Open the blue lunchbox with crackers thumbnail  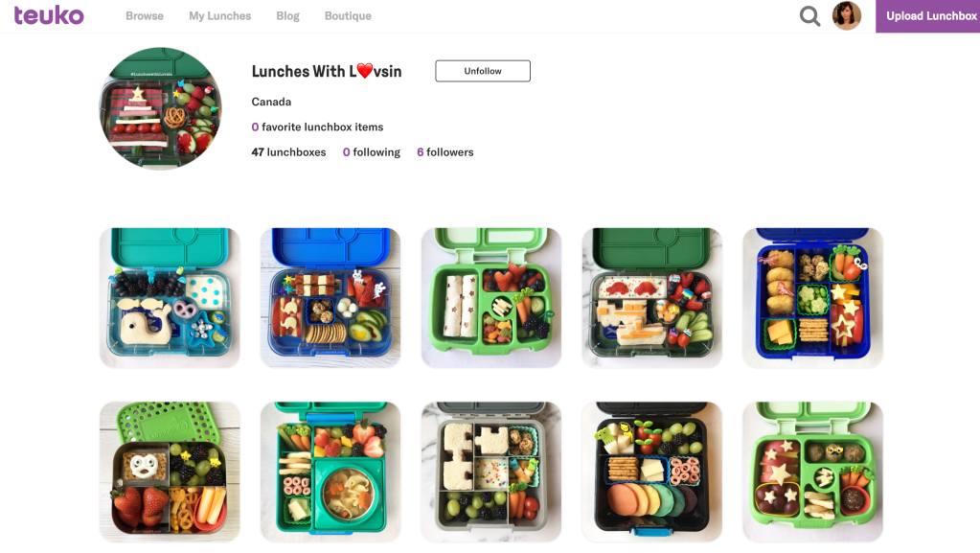pyautogui.click(x=330, y=298)
